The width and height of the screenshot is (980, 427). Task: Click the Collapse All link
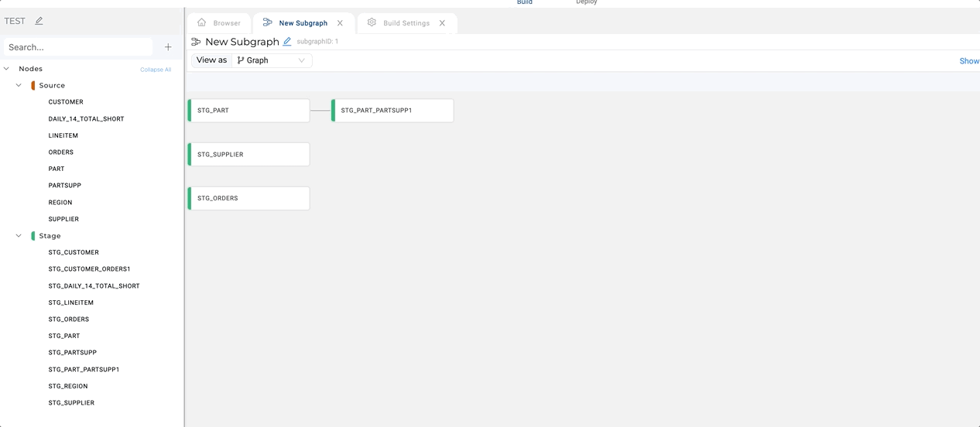tap(156, 70)
